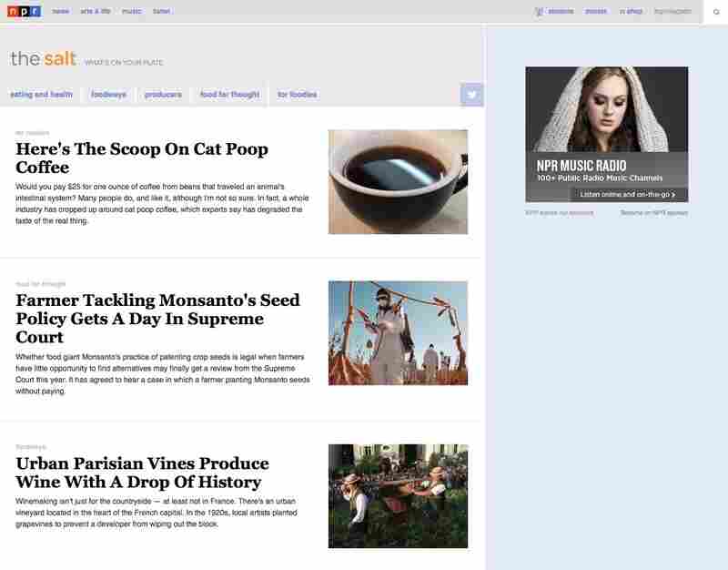The image size is (728, 570).
Task: Go to arts & life in the top bar
Action: pyautogui.click(x=96, y=11)
